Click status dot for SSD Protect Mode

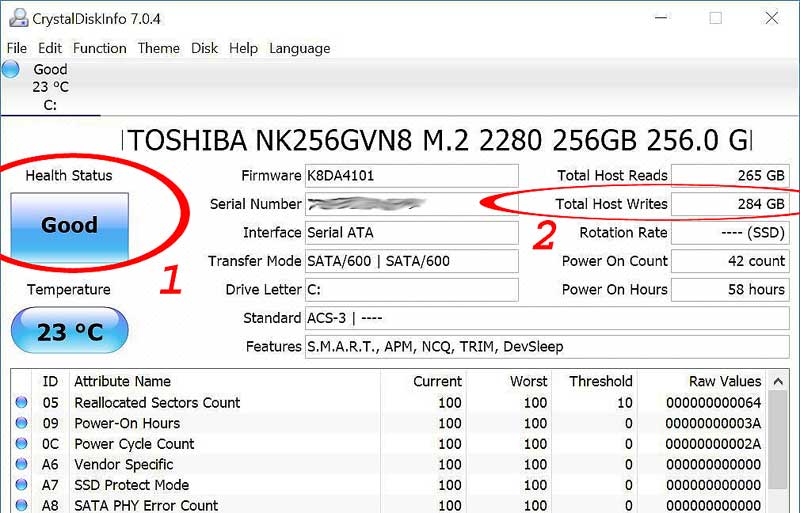[21, 484]
